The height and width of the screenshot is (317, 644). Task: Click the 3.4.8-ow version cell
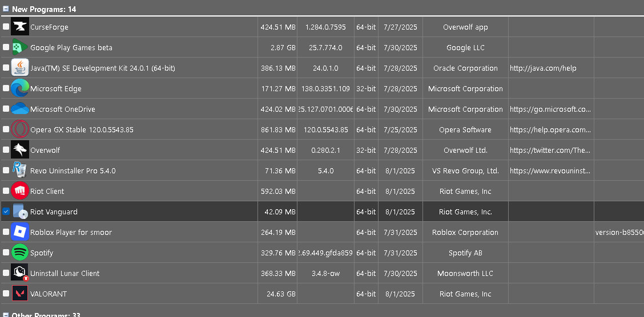[325, 273]
